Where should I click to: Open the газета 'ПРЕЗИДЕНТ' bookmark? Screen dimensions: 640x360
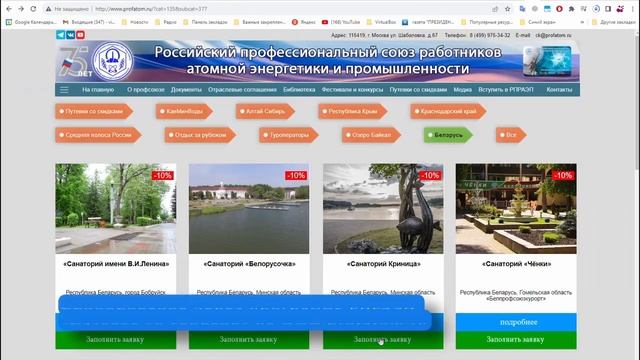point(428,22)
